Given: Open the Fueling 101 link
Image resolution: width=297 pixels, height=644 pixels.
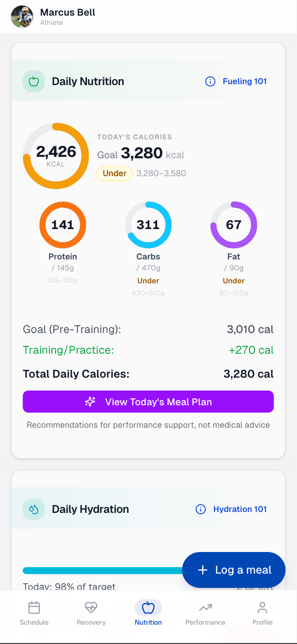Looking at the screenshot, I should click(245, 81).
